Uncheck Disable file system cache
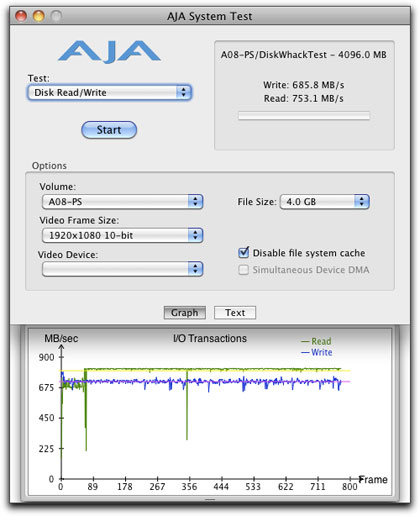The image size is (420, 516). [x=244, y=253]
